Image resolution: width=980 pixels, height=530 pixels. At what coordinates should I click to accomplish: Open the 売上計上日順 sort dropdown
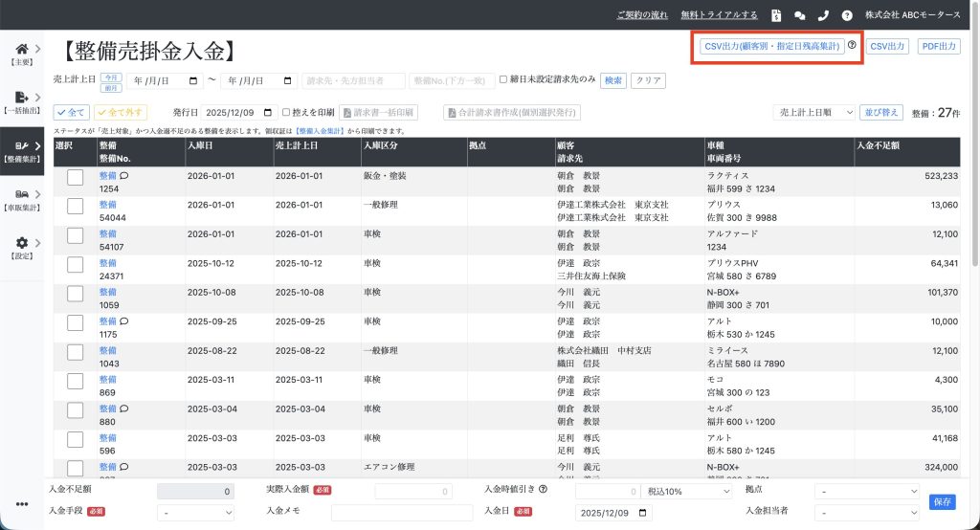point(813,112)
